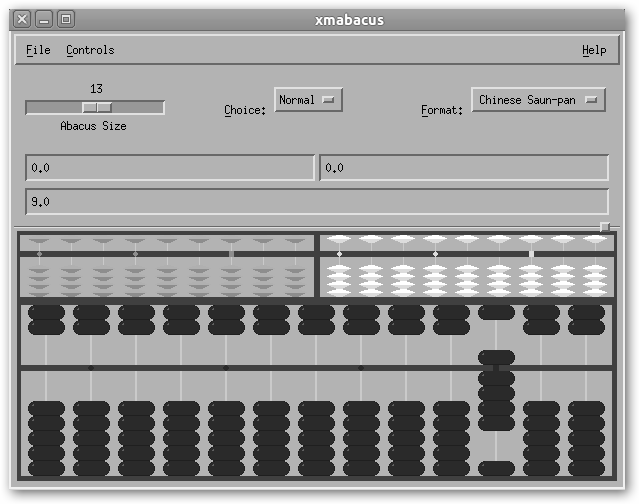The height and width of the screenshot is (504, 639).
Task: Click the top upper-deck bead in the leftmost column
Action: click(47, 313)
